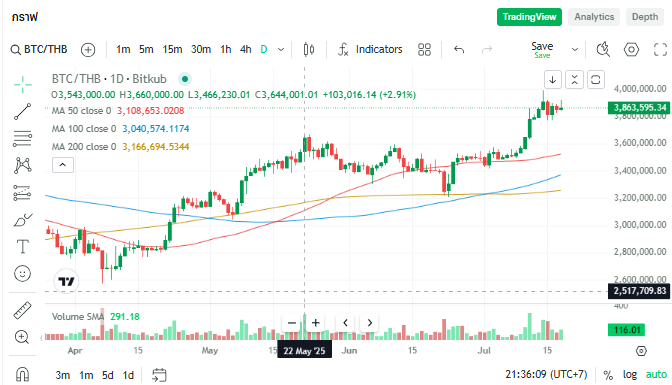Zoom out the chart with minus button

tap(292, 323)
